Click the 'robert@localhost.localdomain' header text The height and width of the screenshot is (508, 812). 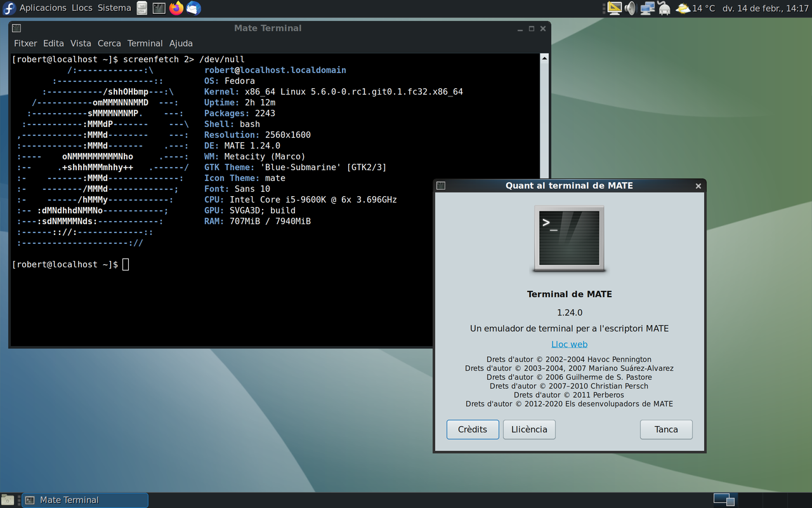(x=275, y=70)
